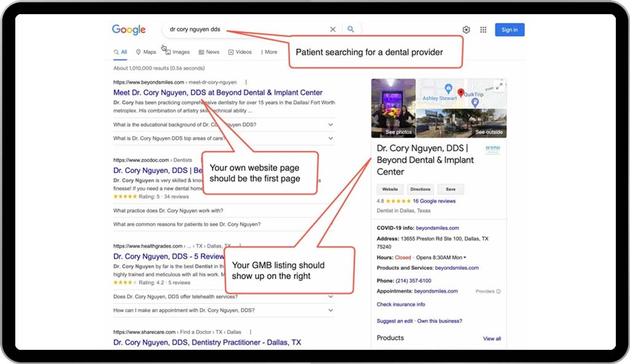This screenshot has height=364, width=630.
Task: Click the Ashley Stewart map marker
Action: [x=448, y=89]
